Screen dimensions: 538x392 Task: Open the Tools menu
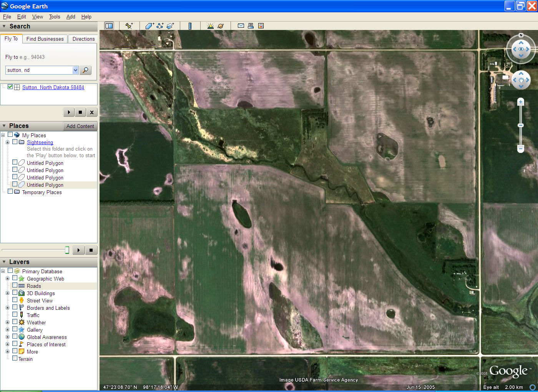pyautogui.click(x=55, y=17)
